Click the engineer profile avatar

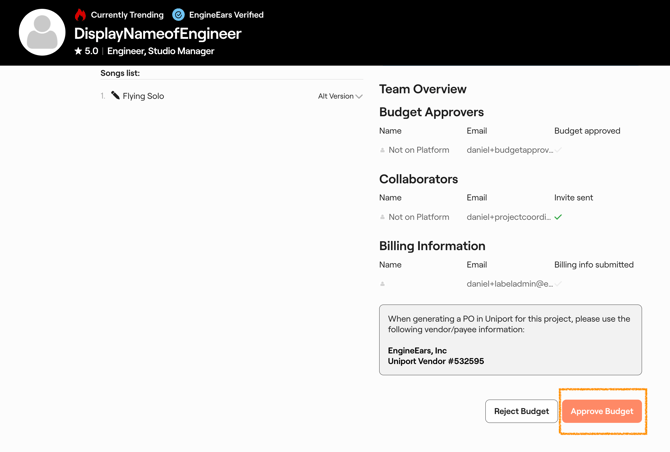42,33
